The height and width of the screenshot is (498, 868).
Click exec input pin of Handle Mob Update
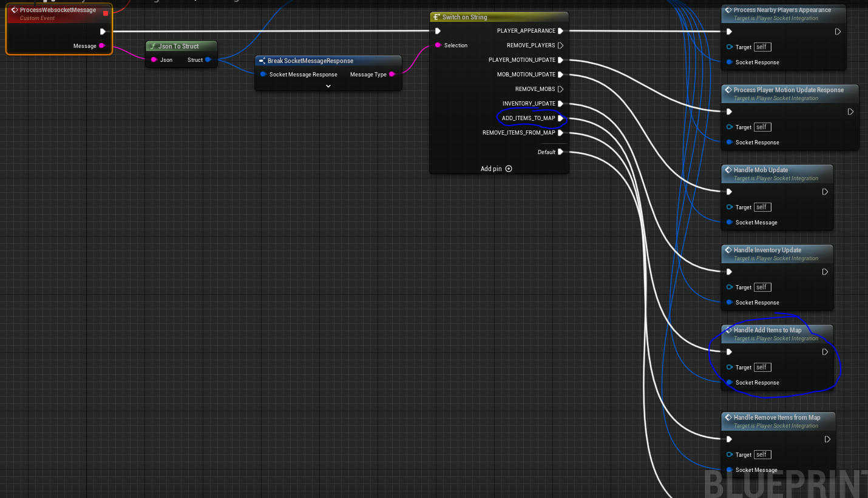[x=729, y=192]
